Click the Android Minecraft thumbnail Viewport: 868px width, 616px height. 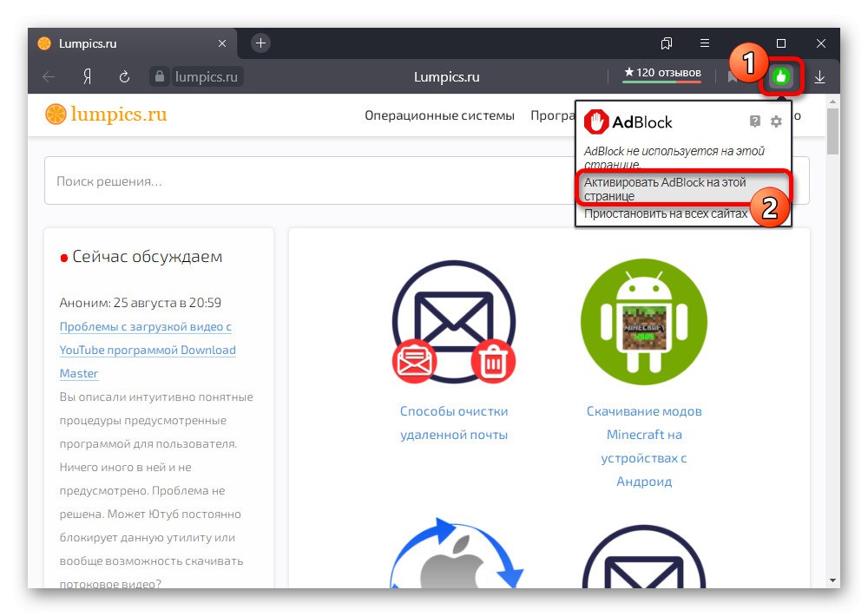click(644, 322)
